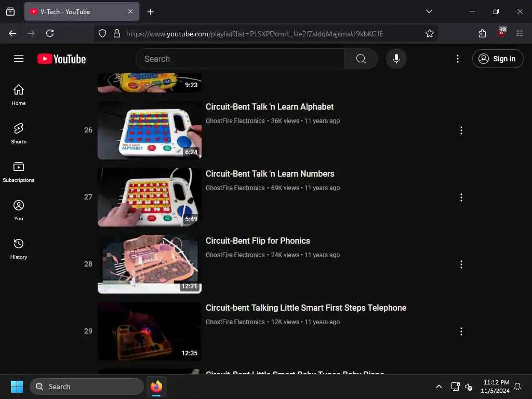
Task: Go to Home in the sidebar
Action: (19, 95)
